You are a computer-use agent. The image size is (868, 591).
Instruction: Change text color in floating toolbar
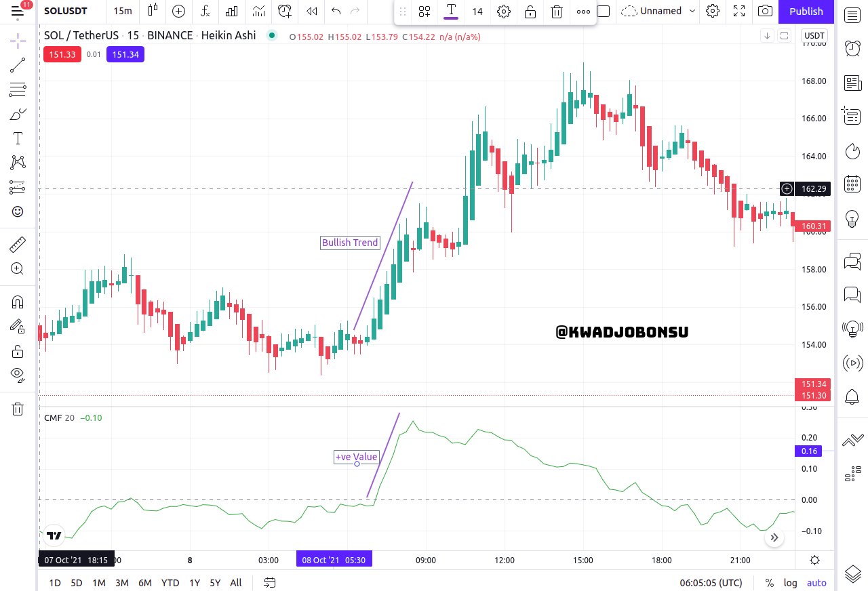pyautogui.click(x=451, y=12)
